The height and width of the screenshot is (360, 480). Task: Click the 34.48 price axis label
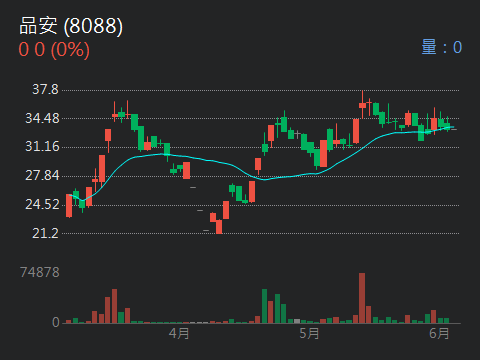point(42,118)
